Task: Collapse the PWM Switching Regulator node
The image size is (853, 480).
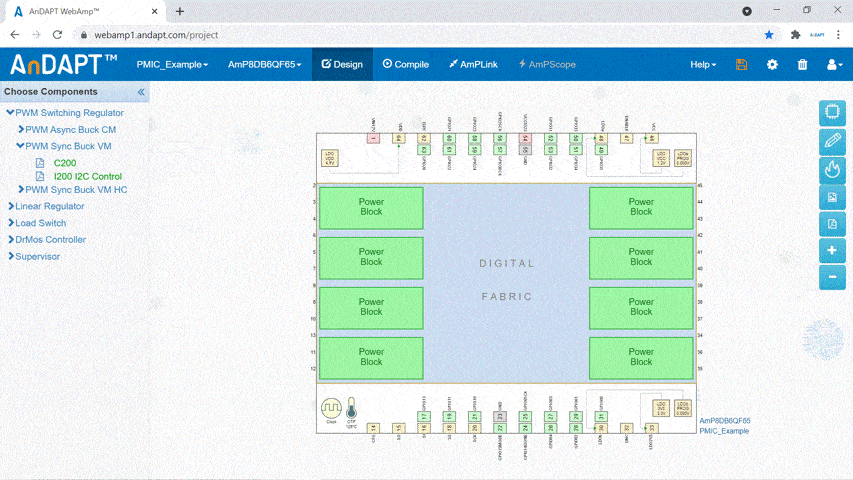Action: point(10,113)
